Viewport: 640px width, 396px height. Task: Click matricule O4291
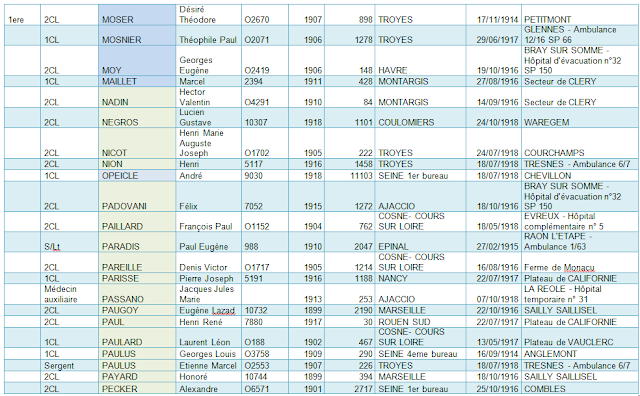pyautogui.click(x=257, y=102)
